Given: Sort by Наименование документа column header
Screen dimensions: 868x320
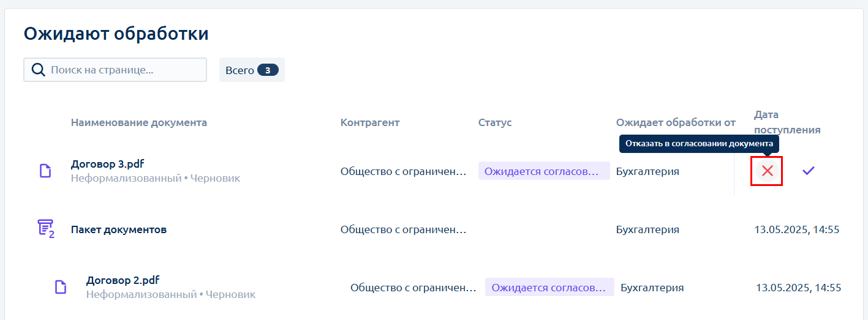Looking at the screenshot, I should point(139,122).
